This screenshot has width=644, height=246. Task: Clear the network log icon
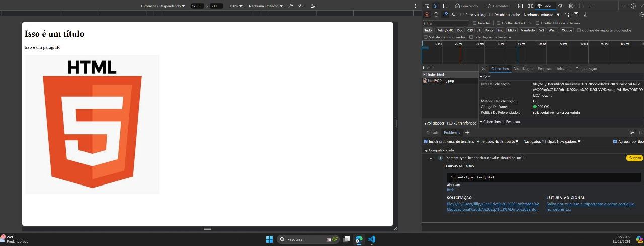point(436,15)
